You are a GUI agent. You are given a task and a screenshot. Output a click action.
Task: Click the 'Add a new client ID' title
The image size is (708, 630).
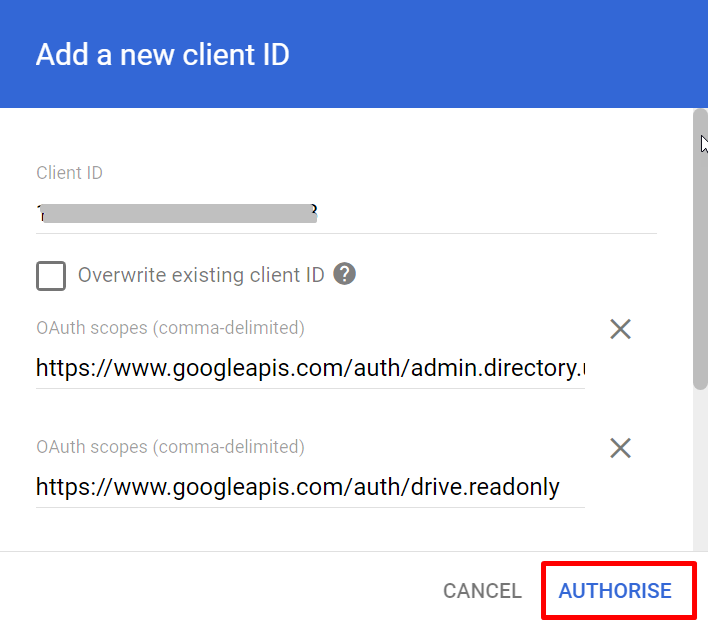click(162, 54)
